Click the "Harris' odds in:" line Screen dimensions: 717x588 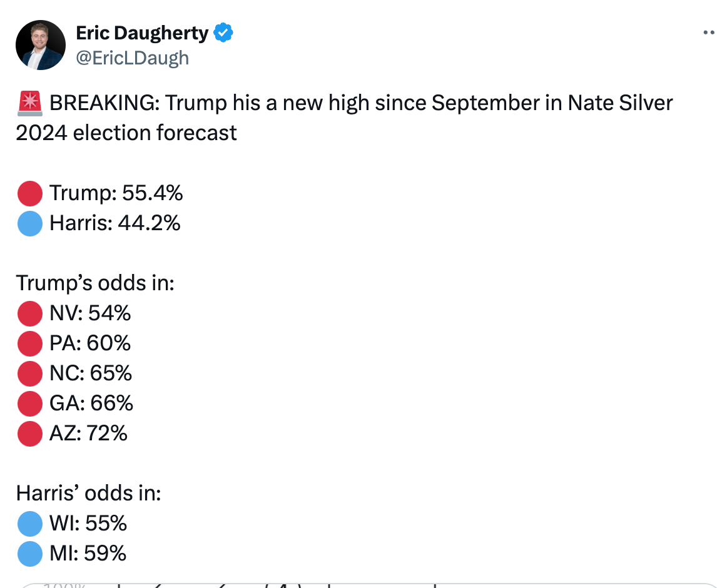89,494
